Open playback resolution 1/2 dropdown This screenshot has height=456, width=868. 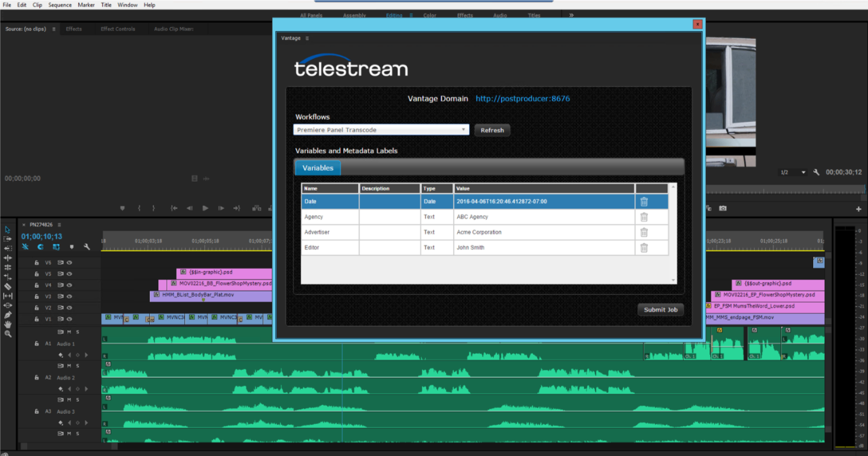pos(793,172)
